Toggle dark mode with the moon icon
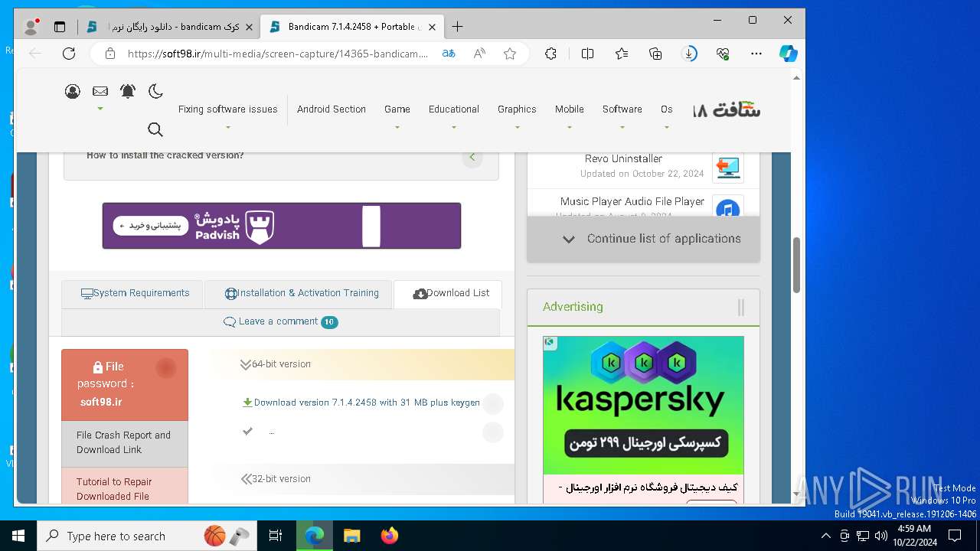The image size is (980, 551). click(x=155, y=91)
